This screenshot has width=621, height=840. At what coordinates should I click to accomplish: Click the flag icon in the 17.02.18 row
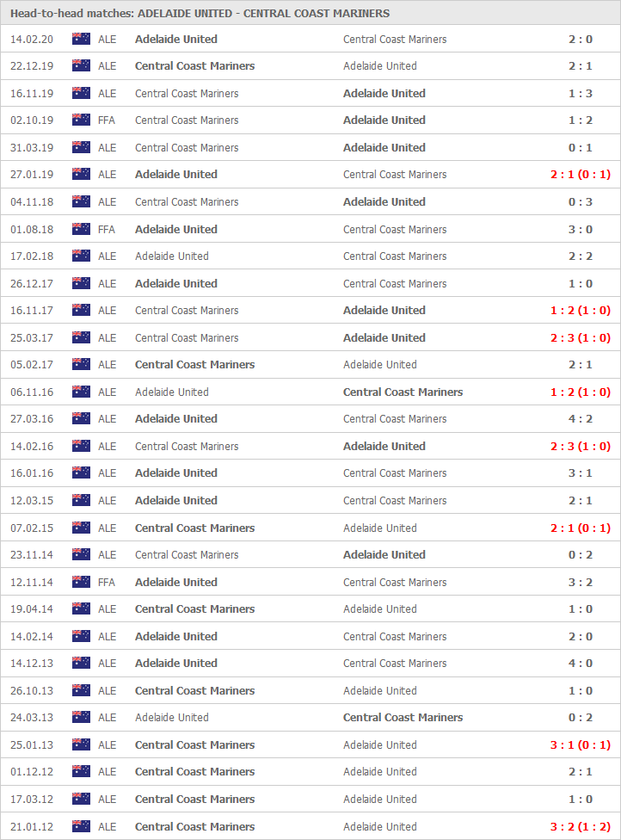[81, 256]
